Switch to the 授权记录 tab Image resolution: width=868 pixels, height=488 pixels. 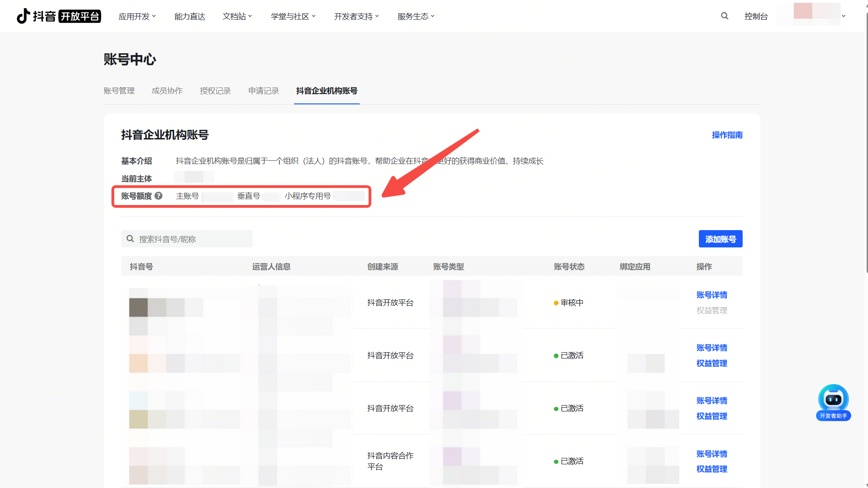point(215,91)
